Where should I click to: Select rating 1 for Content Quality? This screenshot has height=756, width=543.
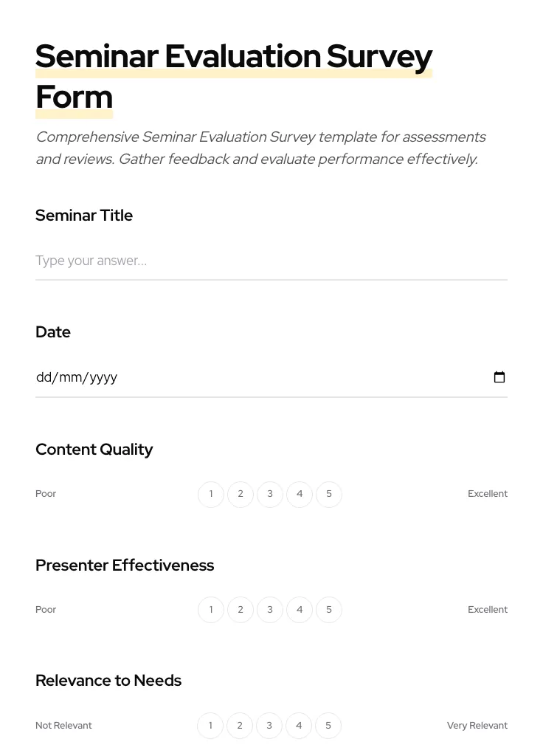211,494
